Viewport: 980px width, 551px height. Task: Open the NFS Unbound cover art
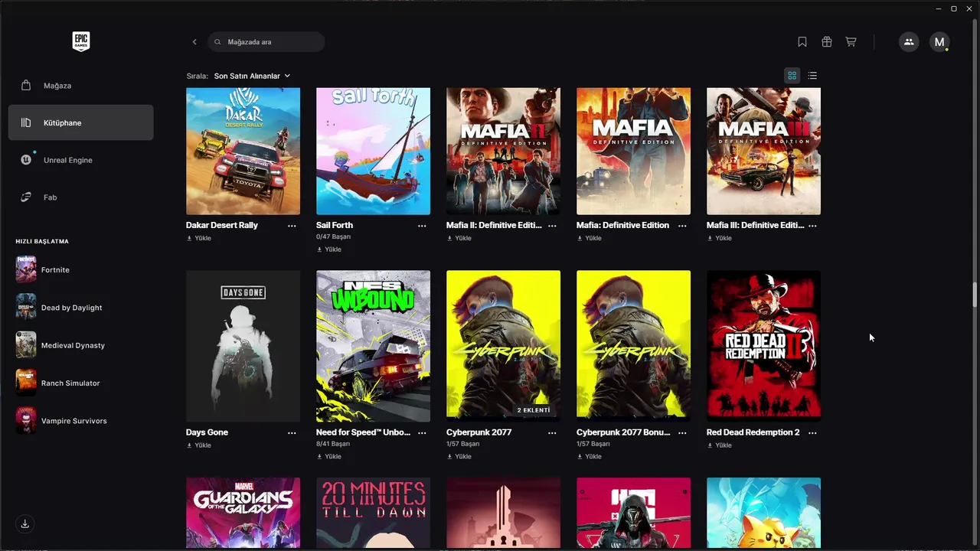point(373,346)
